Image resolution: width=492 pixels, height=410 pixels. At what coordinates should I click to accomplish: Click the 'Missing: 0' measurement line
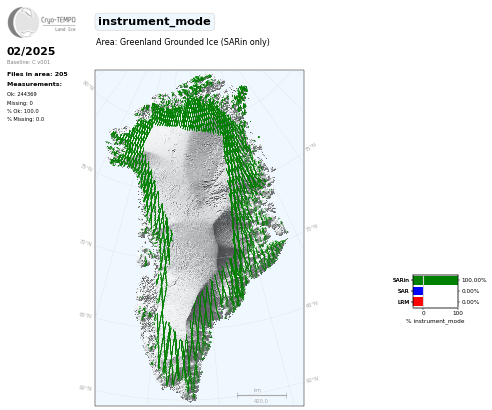(20, 103)
